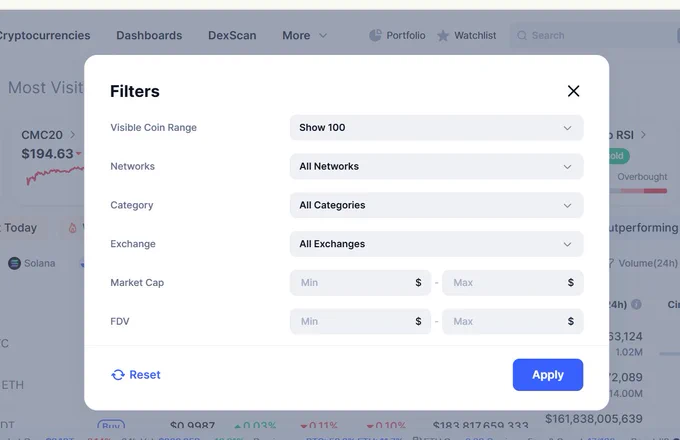Click the Search field in the header
The image size is (680, 440).
594,36
